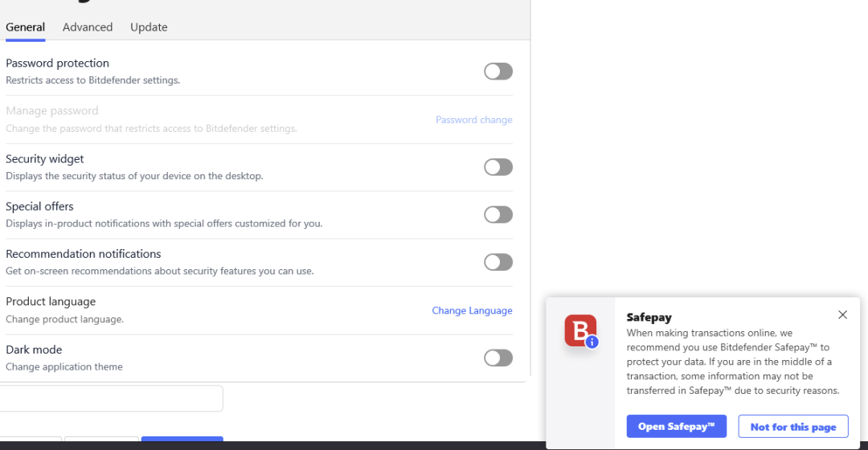Select the 'Product language' label
868x450 pixels.
click(51, 301)
